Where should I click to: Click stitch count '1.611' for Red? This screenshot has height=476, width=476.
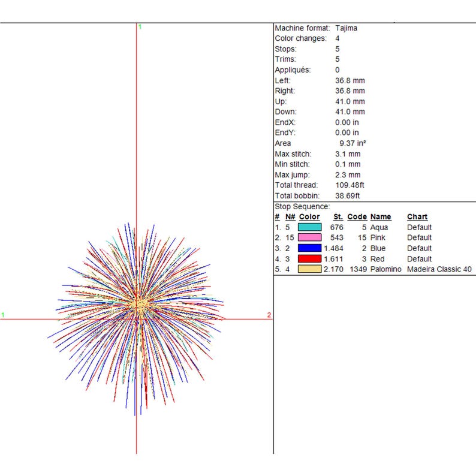point(333,259)
